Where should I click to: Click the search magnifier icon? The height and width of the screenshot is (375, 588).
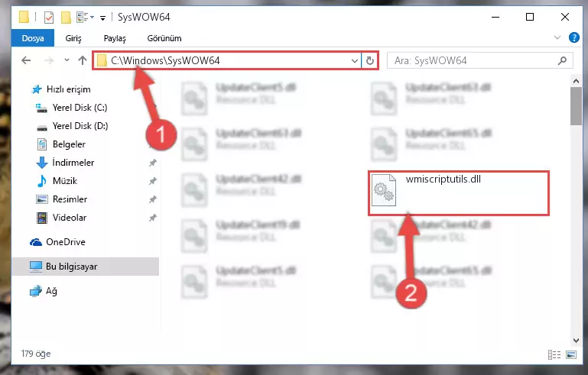pyautogui.click(x=562, y=60)
